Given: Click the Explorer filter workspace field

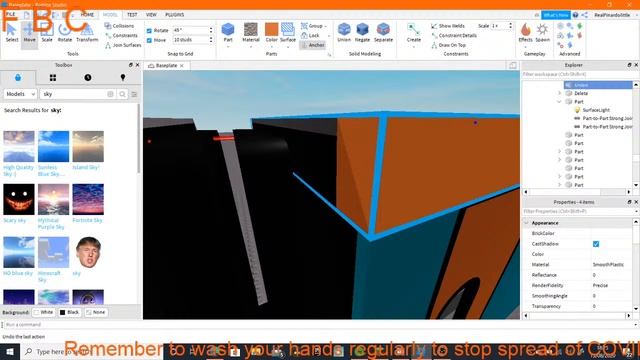Looking at the screenshot, I should coord(580,74).
